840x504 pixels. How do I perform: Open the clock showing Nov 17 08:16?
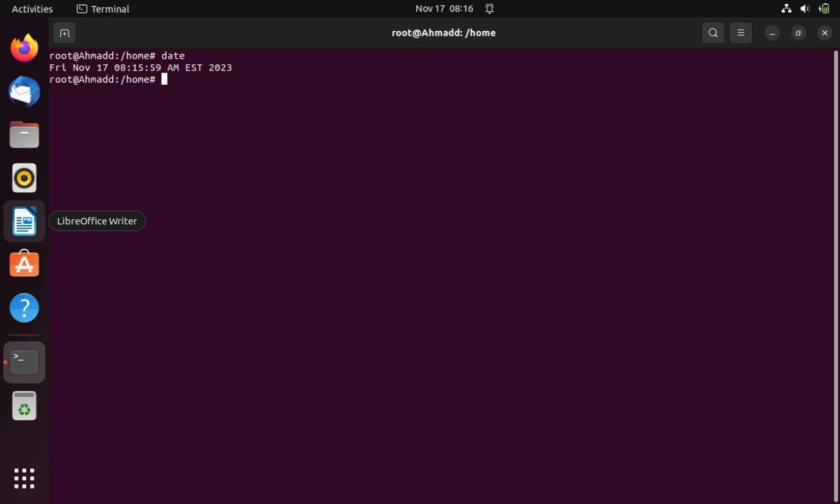tap(444, 9)
